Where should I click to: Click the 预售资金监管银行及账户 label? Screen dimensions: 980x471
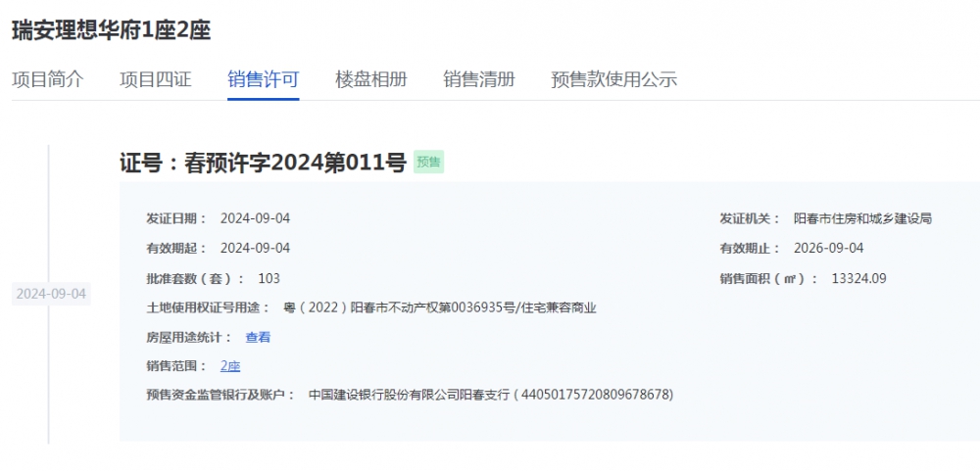click(220, 395)
